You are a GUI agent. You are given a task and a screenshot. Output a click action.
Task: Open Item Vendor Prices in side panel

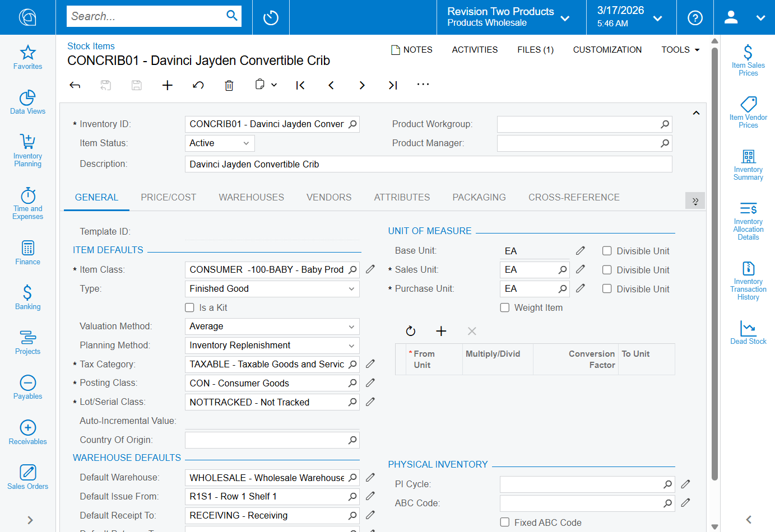point(748,113)
